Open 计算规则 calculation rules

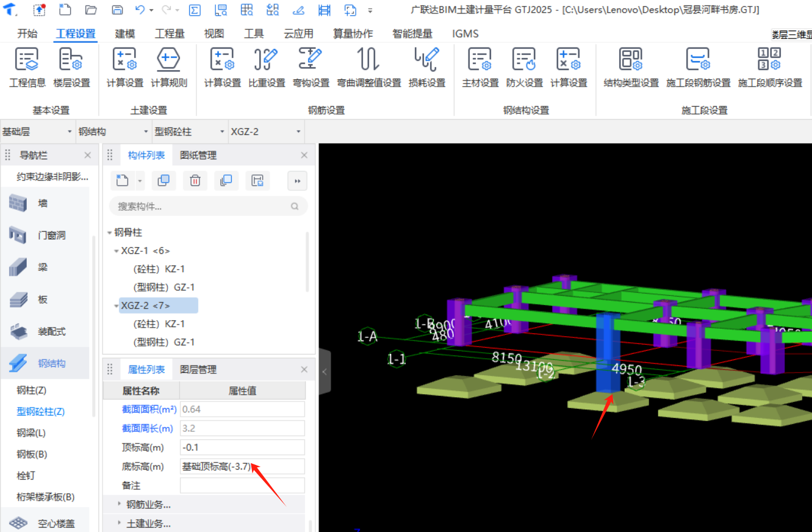169,68
